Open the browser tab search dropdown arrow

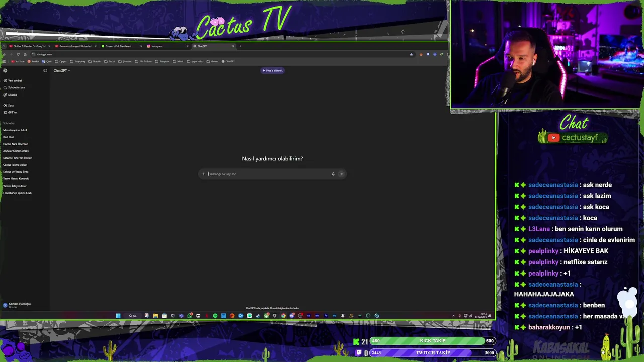[4, 46]
